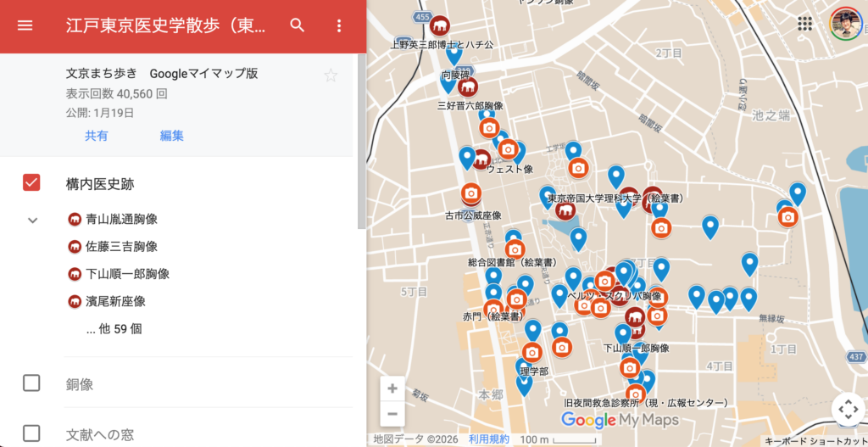Screen dimensions: 868x447
Task: Star this map with the star icon
Action: click(x=331, y=75)
